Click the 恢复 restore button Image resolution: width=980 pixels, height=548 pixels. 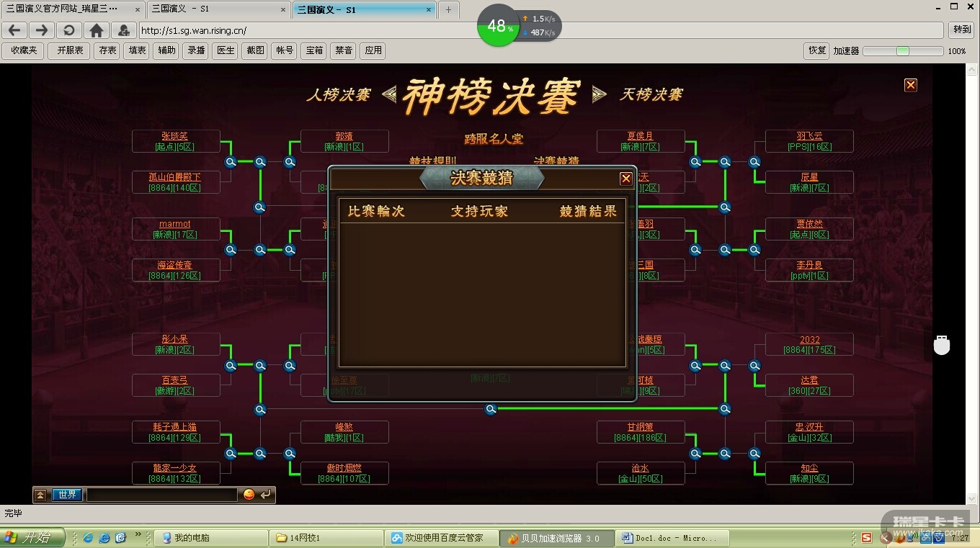point(816,50)
